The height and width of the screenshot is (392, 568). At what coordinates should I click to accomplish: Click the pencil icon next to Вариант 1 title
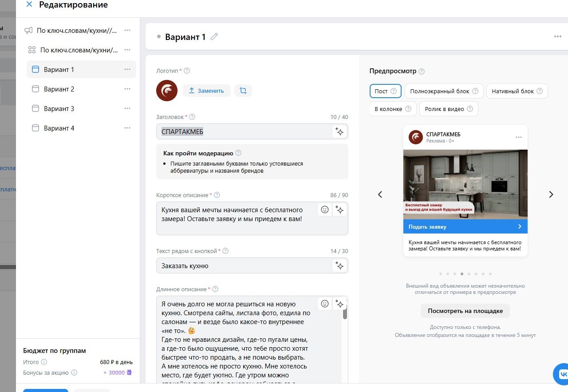(214, 37)
